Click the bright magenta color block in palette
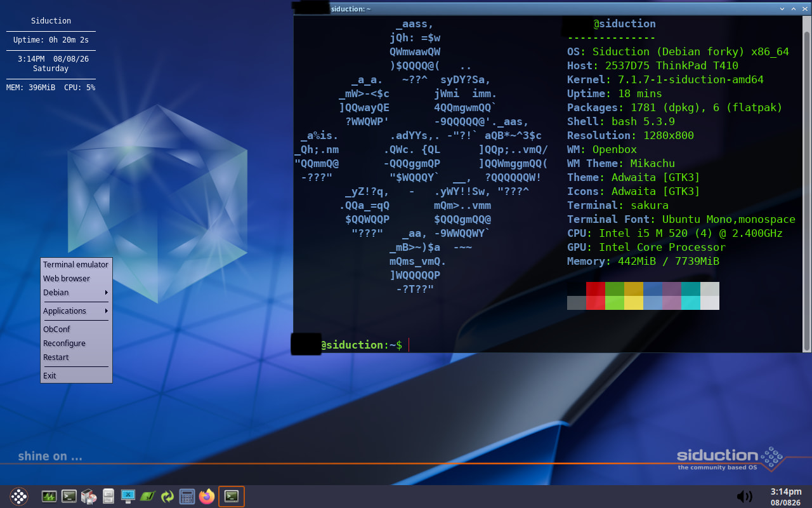The height and width of the screenshot is (508, 812). (672, 303)
